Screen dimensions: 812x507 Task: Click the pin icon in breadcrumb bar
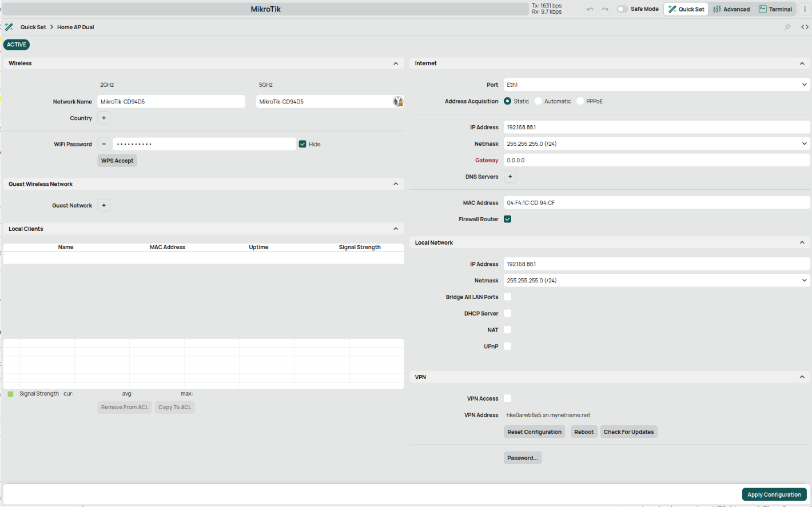[787, 27]
